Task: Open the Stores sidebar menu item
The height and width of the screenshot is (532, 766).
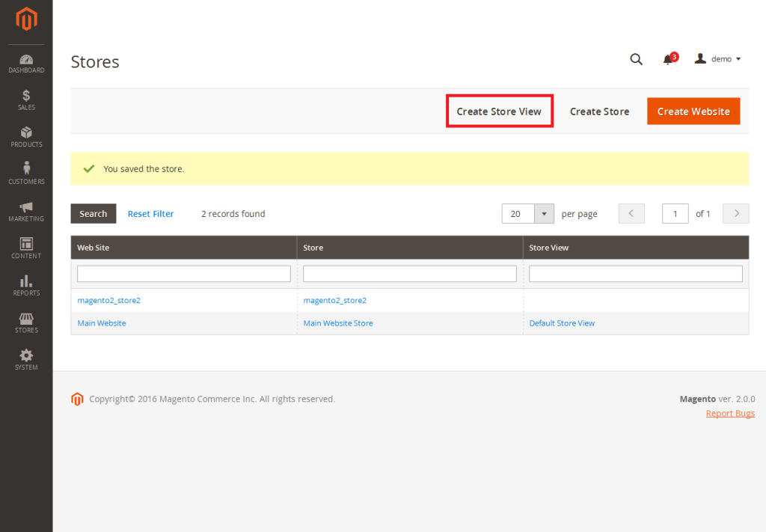Action: point(26,322)
